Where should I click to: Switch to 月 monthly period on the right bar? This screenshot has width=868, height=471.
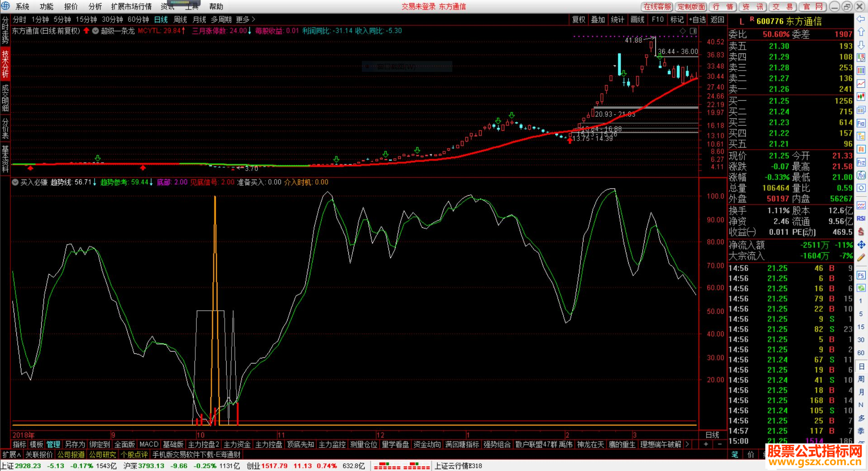(x=861, y=392)
